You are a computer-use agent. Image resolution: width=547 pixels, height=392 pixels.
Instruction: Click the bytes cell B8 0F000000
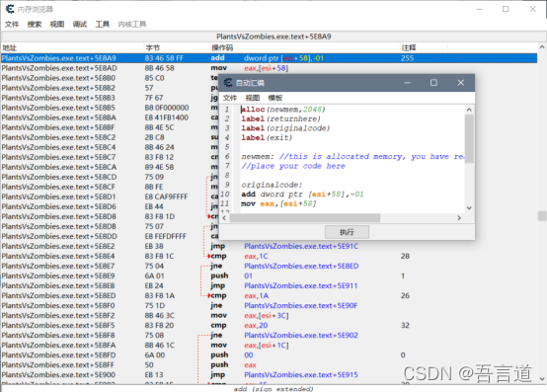(167, 108)
